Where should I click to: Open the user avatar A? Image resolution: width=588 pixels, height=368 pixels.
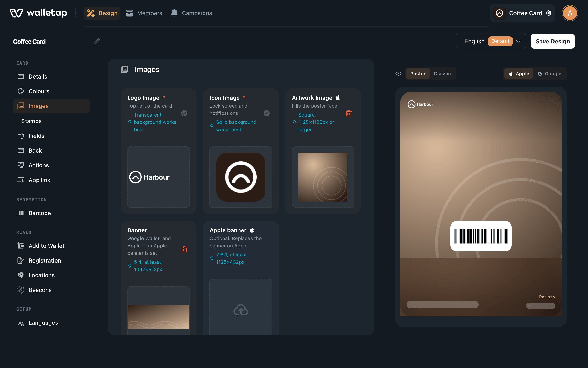pos(570,13)
